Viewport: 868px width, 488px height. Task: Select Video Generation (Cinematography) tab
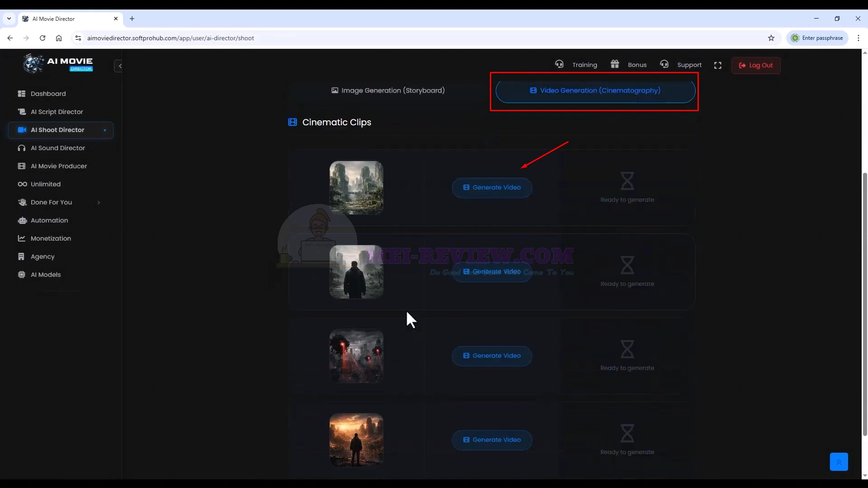595,91
